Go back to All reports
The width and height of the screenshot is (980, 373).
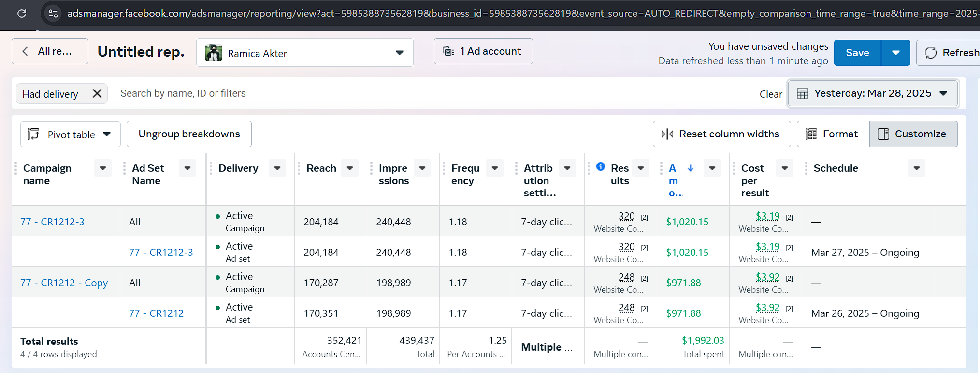pyautogui.click(x=50, y=51)
